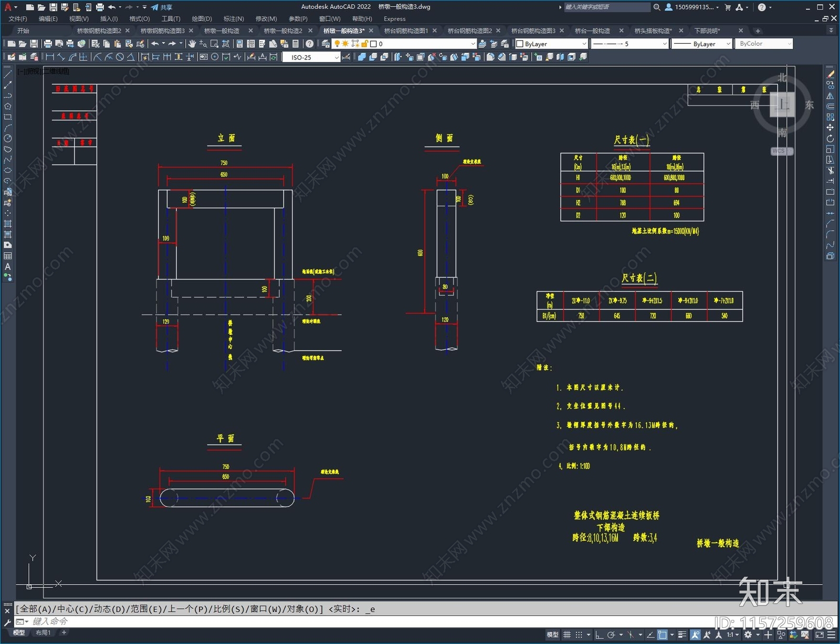Select the Circle tool in draw toolbar

click(x=7, y=139)
